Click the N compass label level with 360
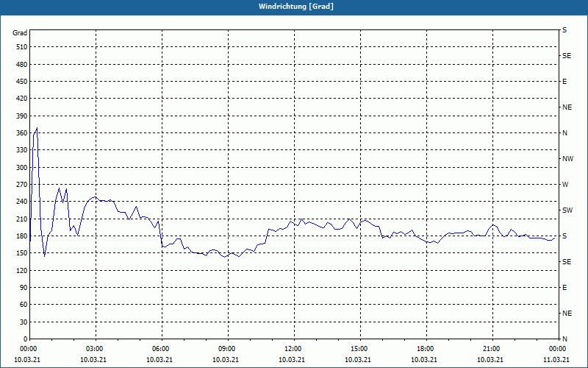 [564, 133]
